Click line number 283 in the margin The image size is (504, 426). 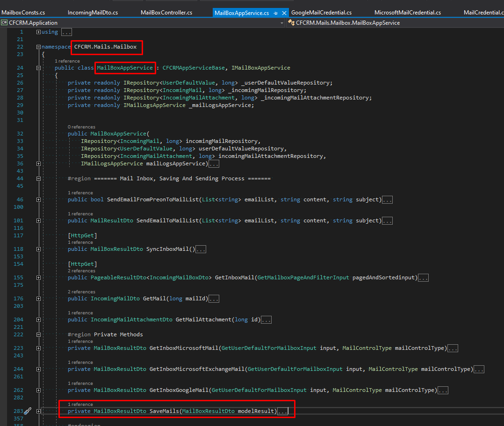coord(18,411)
